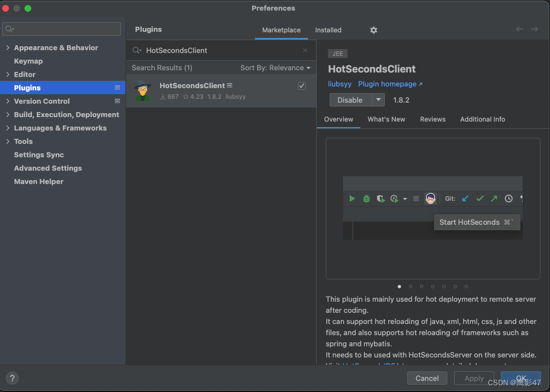This screenshot has width=550, height=392.
Task: Confirm settings with the OK button
Action: click(x=521, y=378)
